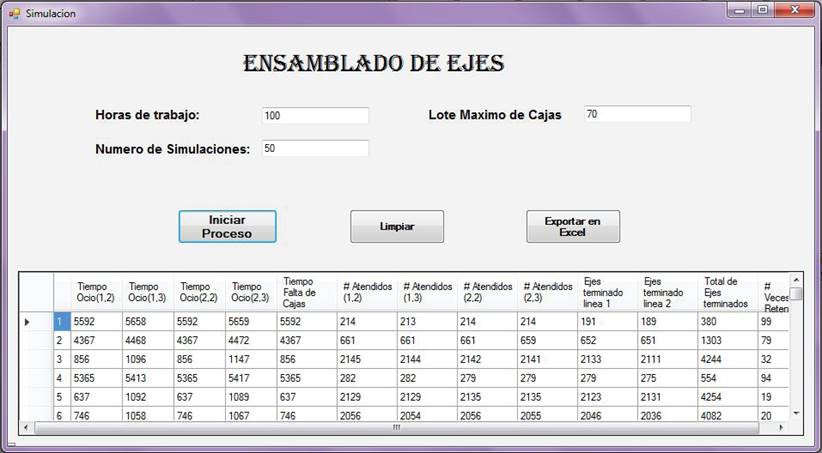Screen dimensions: 822x453
Task: Select row header for row 3
Action: (60, 359)
